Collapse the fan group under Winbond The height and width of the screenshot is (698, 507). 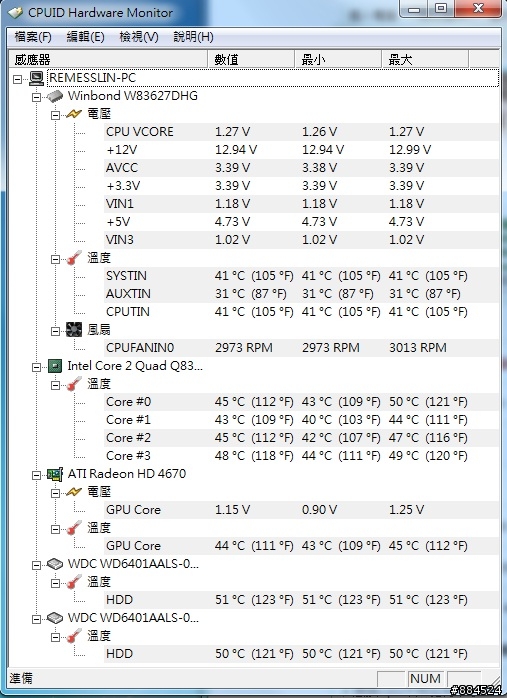(55, 331)
